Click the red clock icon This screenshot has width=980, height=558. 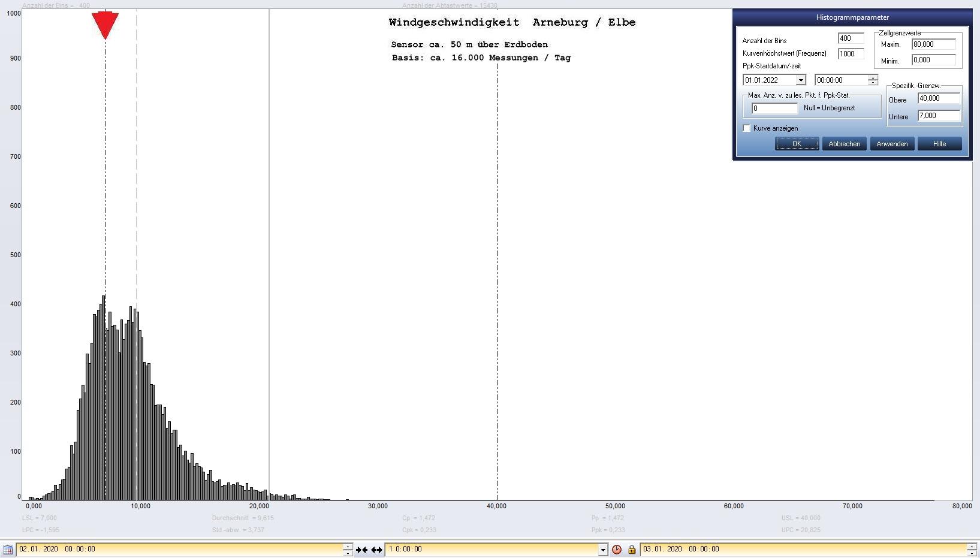617,549
